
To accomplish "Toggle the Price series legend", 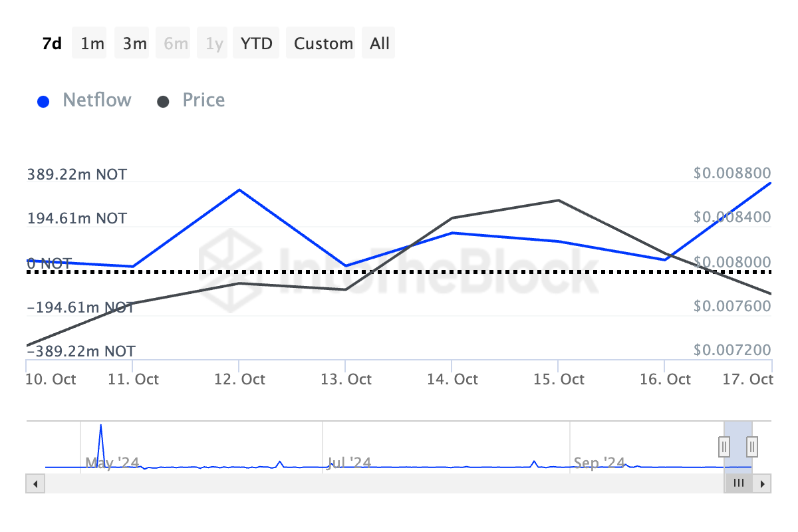I will (203, 100).
